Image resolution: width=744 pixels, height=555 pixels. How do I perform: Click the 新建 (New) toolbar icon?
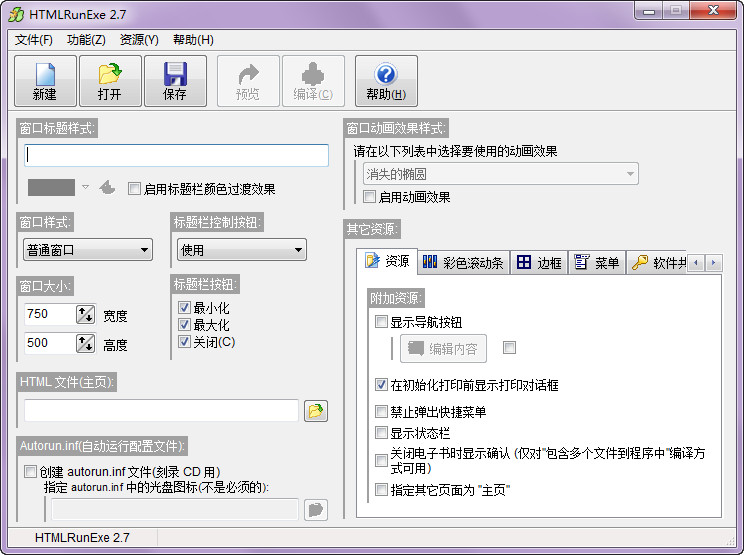[x=45, y=81]
